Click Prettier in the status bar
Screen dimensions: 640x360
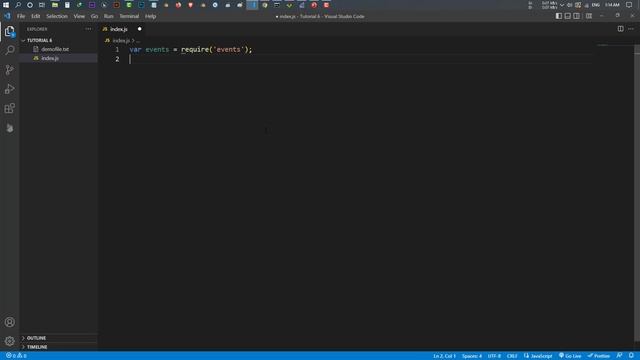(x=599, y=356)
